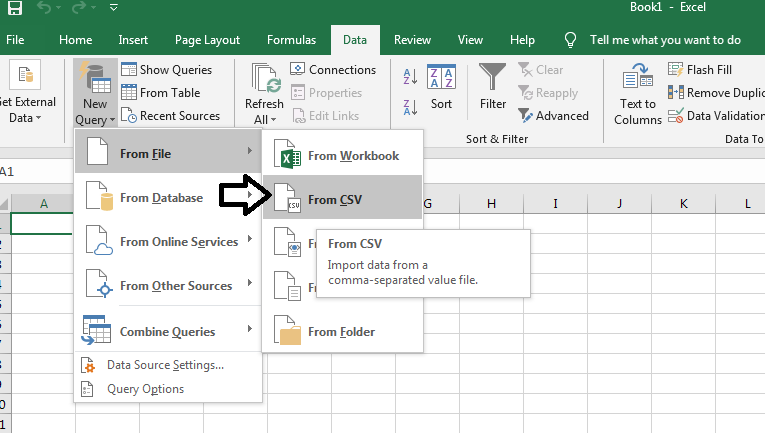765x433 pixels.
Task: Choose From Folder in submenu
Action: pos(342,332)
